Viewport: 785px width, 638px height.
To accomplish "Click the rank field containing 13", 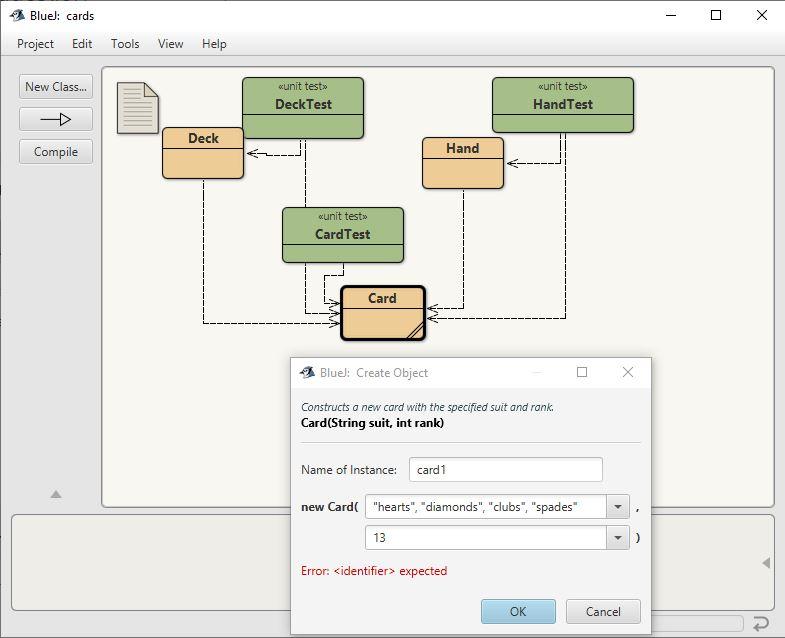I will (x=486, y=538).
